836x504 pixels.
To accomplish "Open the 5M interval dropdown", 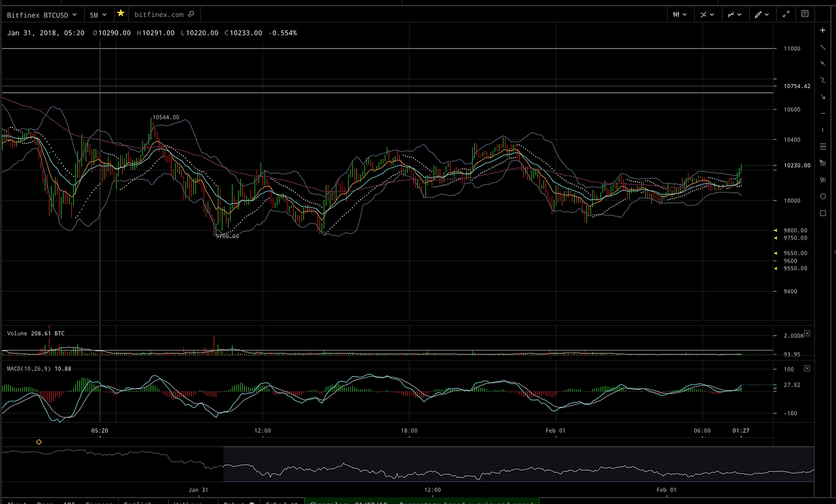I will click(x=98, y=14).
